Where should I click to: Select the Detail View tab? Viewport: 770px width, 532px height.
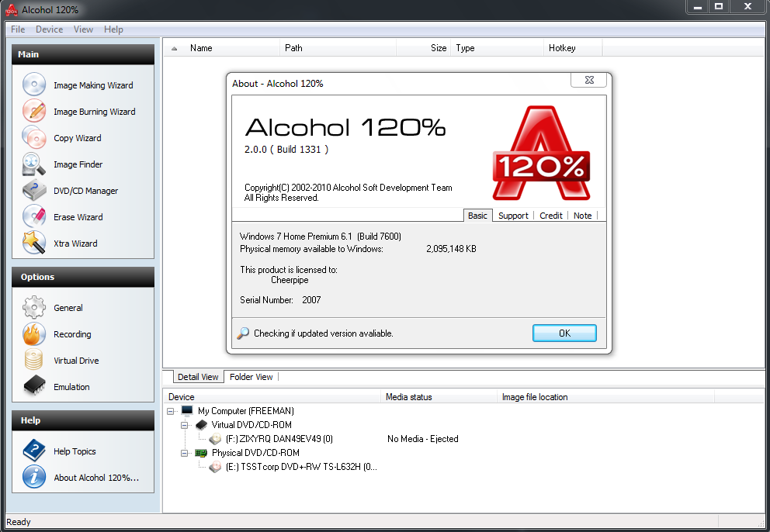[x=198, y=377]
